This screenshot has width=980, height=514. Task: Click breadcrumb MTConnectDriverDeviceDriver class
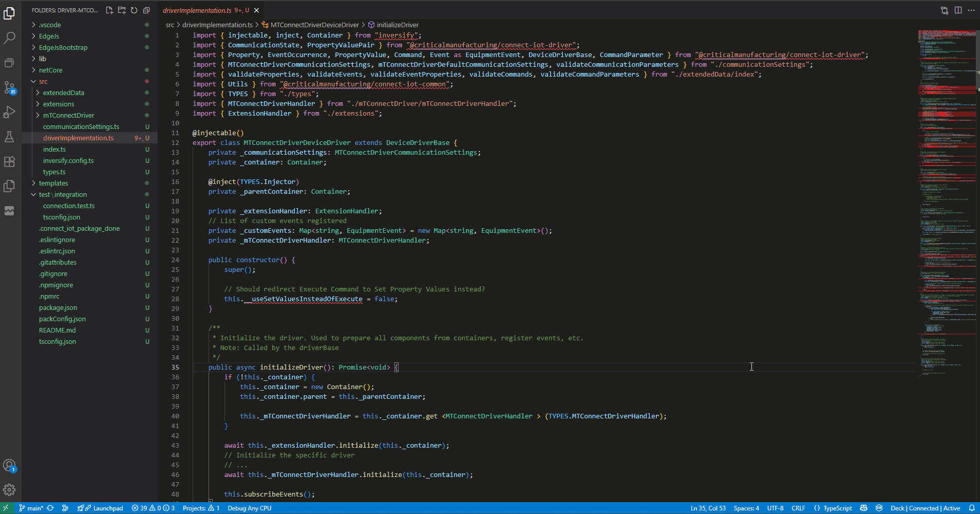point(314,25)
